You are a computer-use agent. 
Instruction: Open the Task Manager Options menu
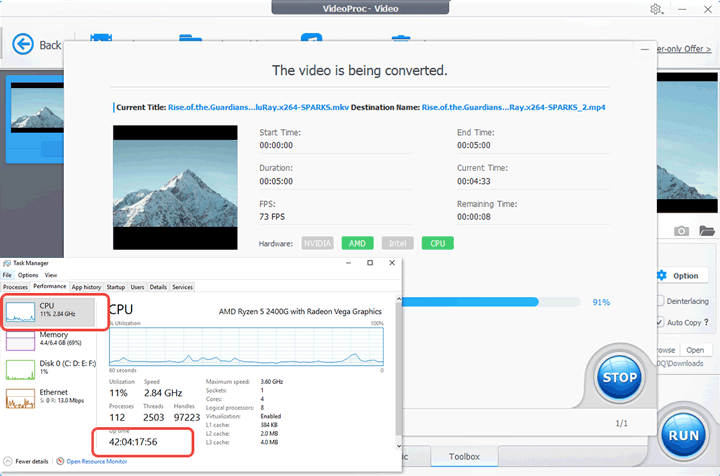pos(28,275)
